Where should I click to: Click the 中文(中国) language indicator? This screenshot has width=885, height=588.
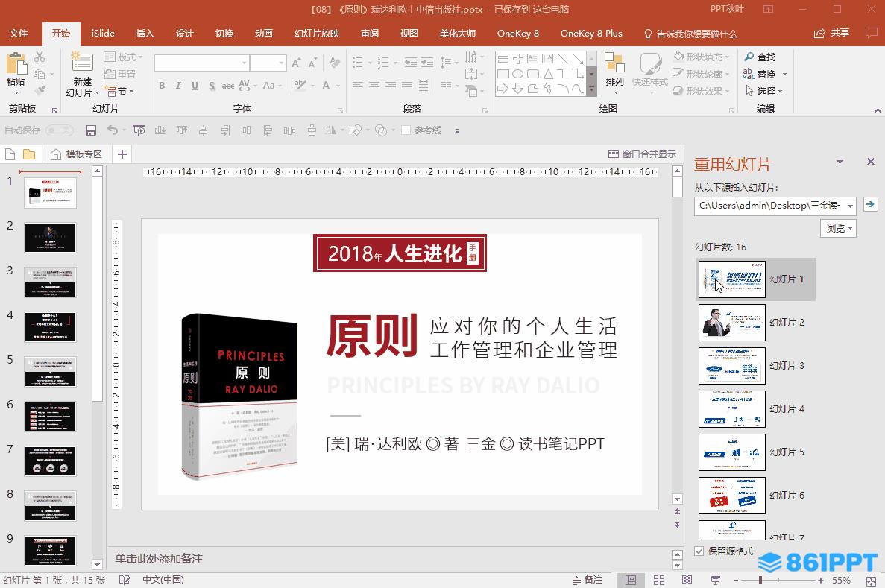pos(163,580)
